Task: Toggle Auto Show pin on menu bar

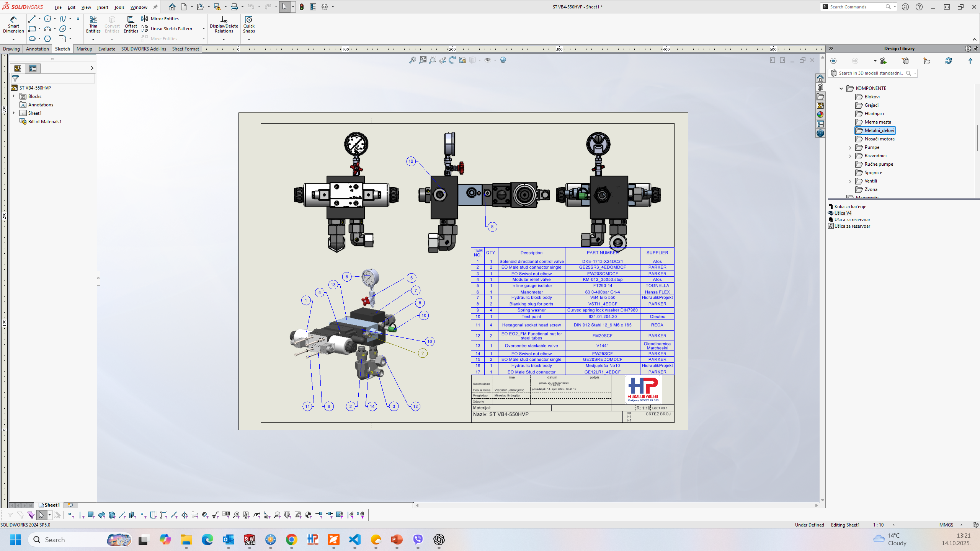Action: click(x=155, y=7)
